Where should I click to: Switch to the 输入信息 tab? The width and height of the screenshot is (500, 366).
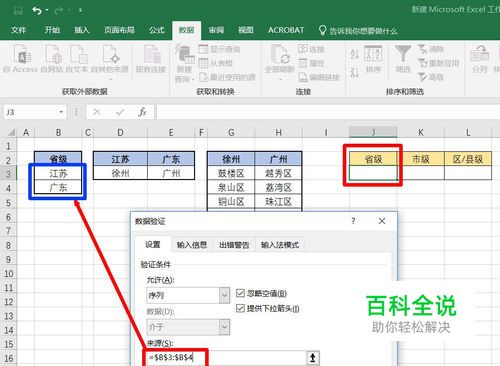coord(192,245)
